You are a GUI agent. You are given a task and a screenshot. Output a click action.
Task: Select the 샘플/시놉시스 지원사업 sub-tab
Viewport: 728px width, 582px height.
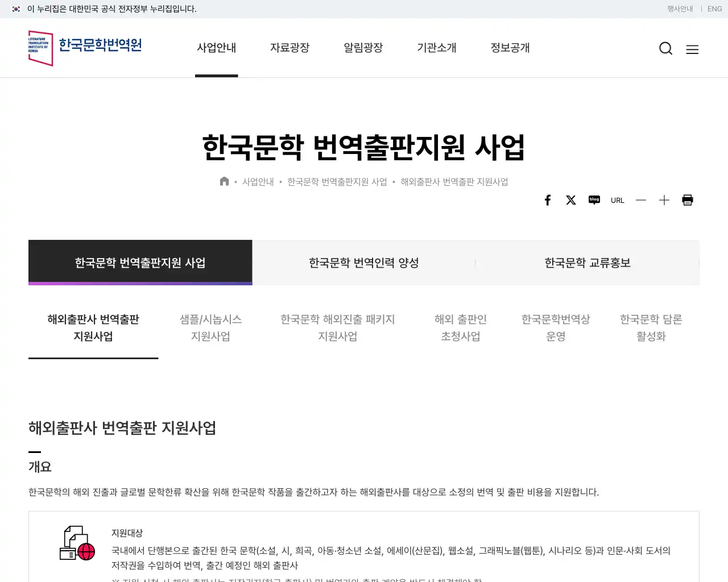point(210,327)
